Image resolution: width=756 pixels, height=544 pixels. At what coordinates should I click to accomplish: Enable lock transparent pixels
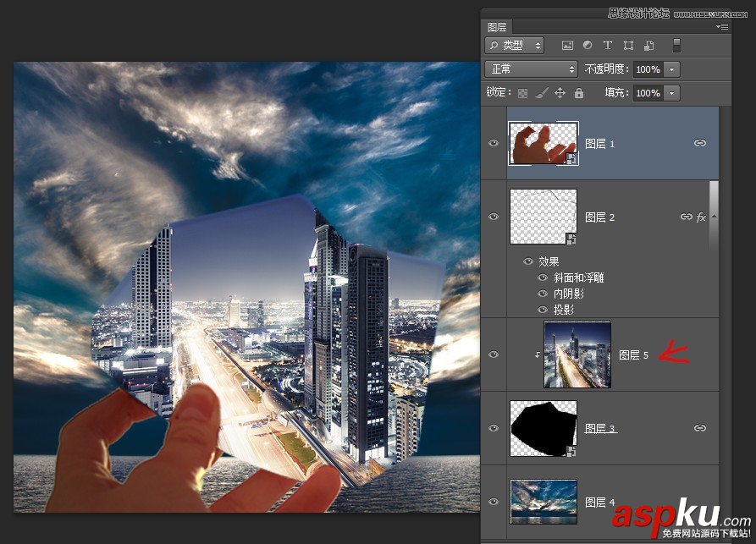(x=523, y=93)
